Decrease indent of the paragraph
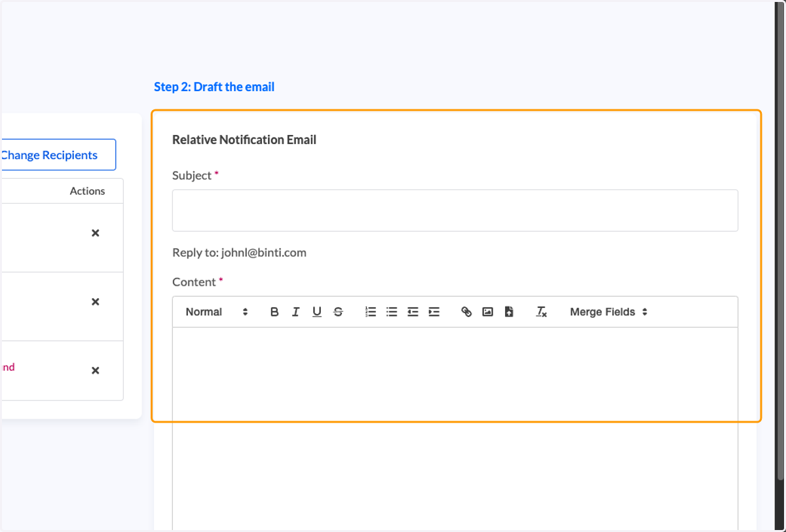 pos(413,312)
